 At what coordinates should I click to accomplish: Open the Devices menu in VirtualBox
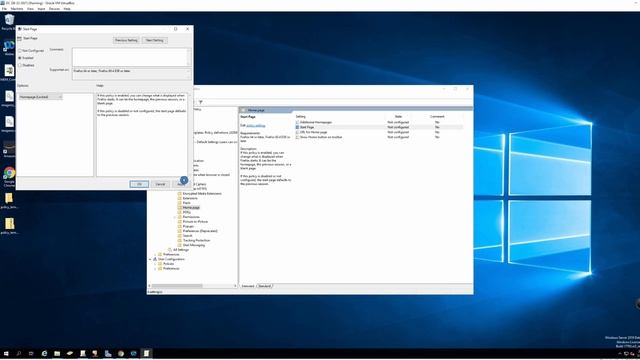tap(54, 9)
